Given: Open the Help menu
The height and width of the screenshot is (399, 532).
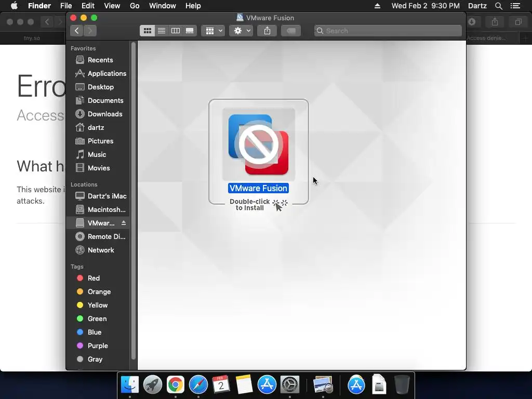Looking at the screenshot, I should pos(193,6).
